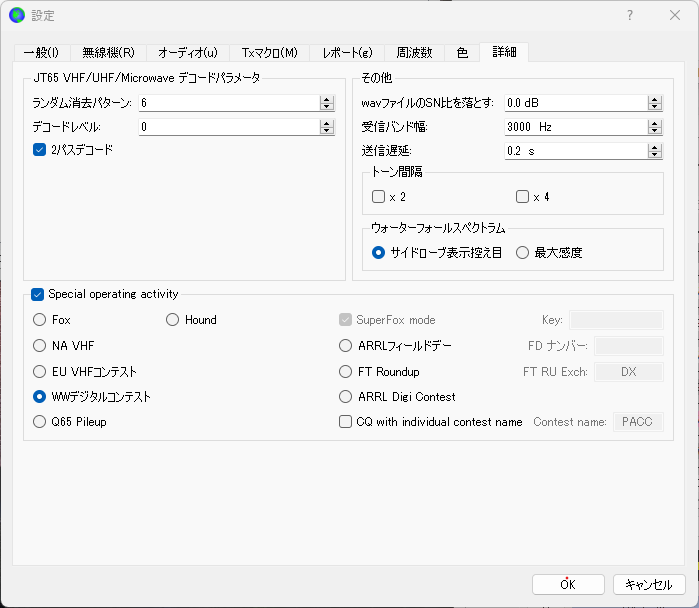Click the デコードレベル input field

[x=229, y=127]
